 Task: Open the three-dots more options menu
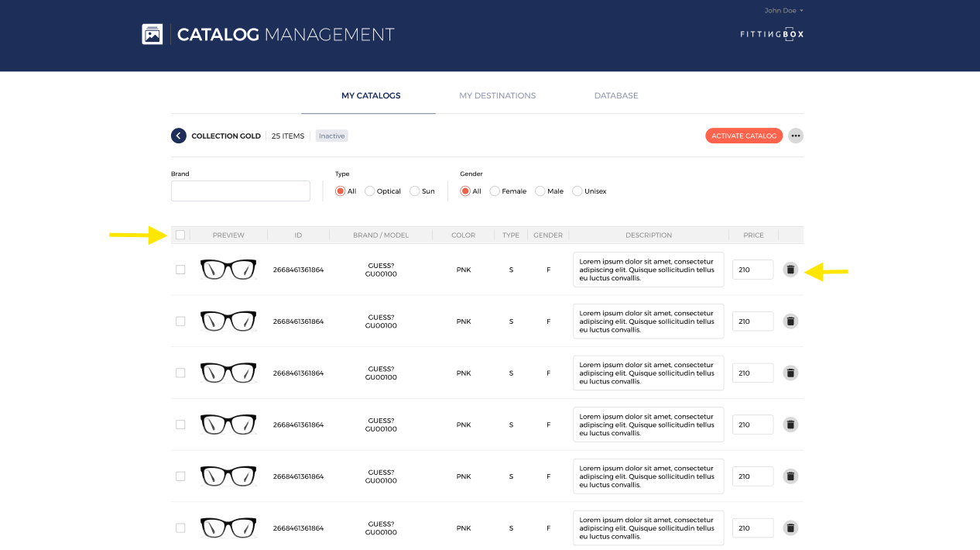click(x=795, y=136)
